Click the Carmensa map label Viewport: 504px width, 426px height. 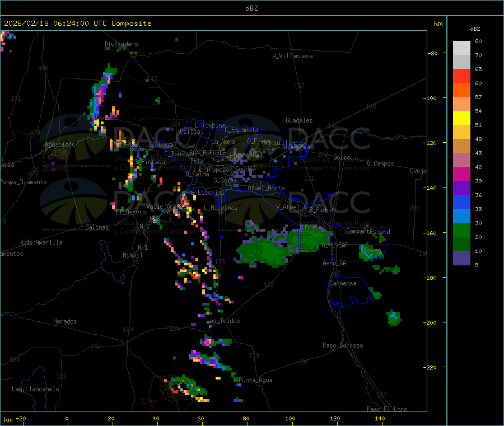tap(343, 283)
